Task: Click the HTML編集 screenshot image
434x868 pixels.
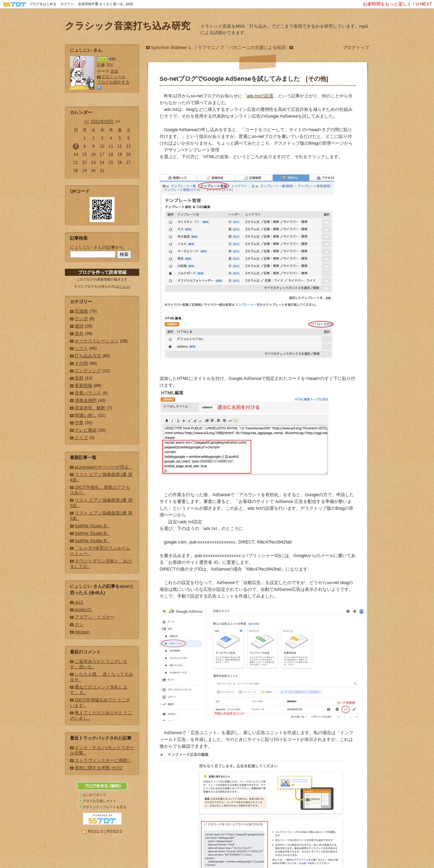Action: pos(244,433)
